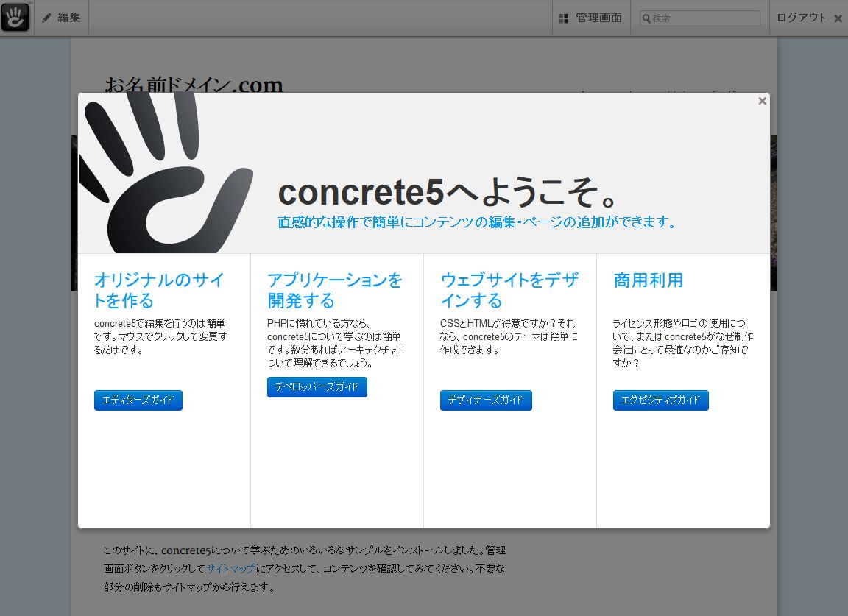
Task: Click the blue subtitle 直感的な操作で簡単に…
Action: (x=476, y=222)
